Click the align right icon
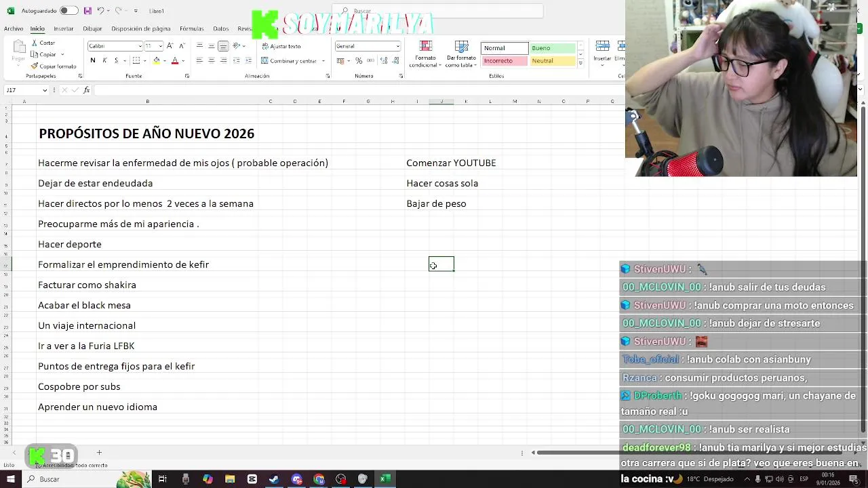868x488 pixels. (x=222, y=60)
